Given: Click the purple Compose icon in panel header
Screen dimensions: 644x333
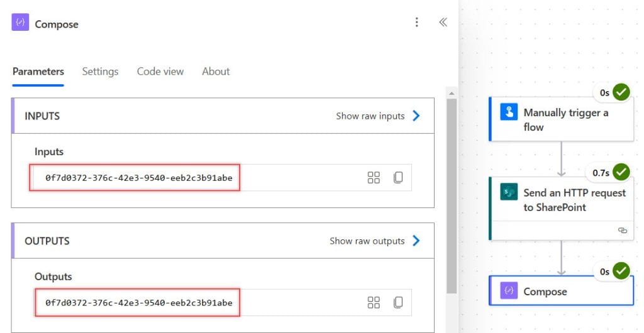Looking at the screenshot, I should click(20, 23).
